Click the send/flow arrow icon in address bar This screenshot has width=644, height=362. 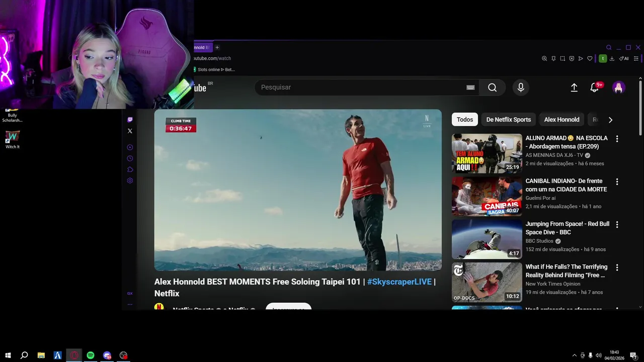click(x=581, y=58)
